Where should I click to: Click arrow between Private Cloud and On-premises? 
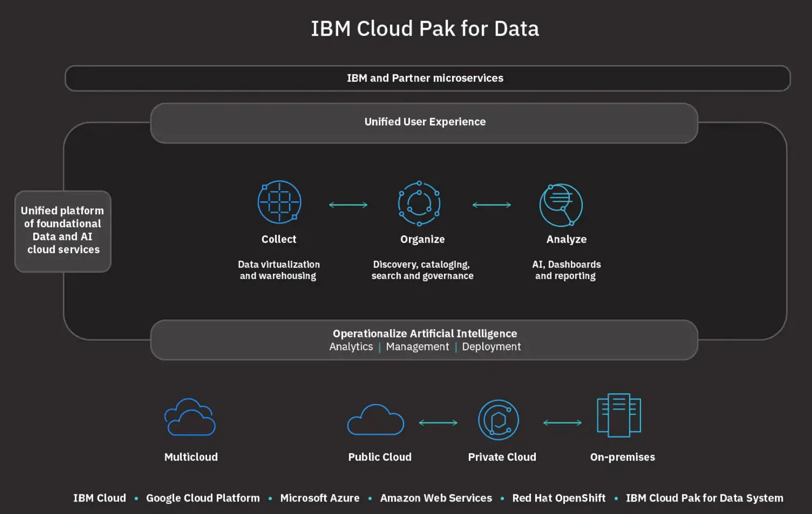[562, 423]
